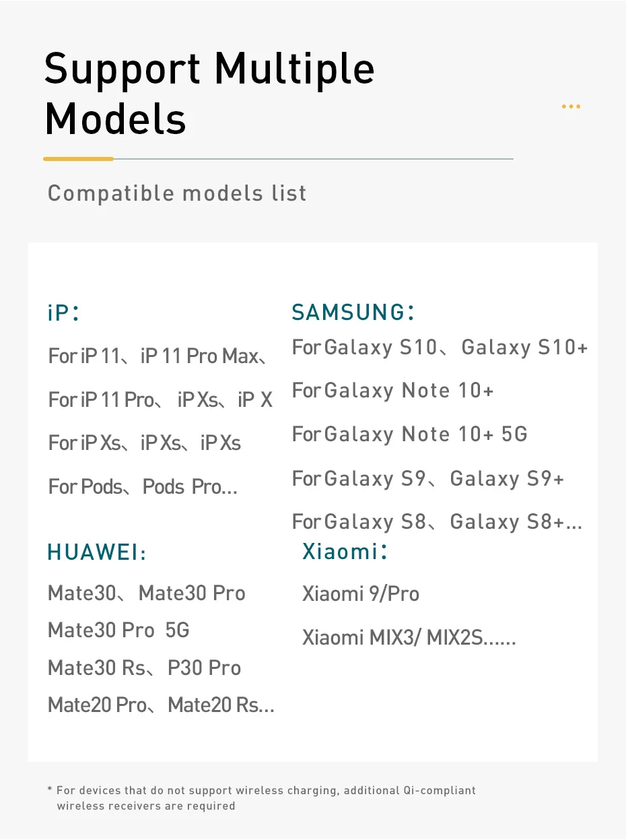Click 'For Galaxy Note 10+ 5G' entry

(x=409, y=434)
